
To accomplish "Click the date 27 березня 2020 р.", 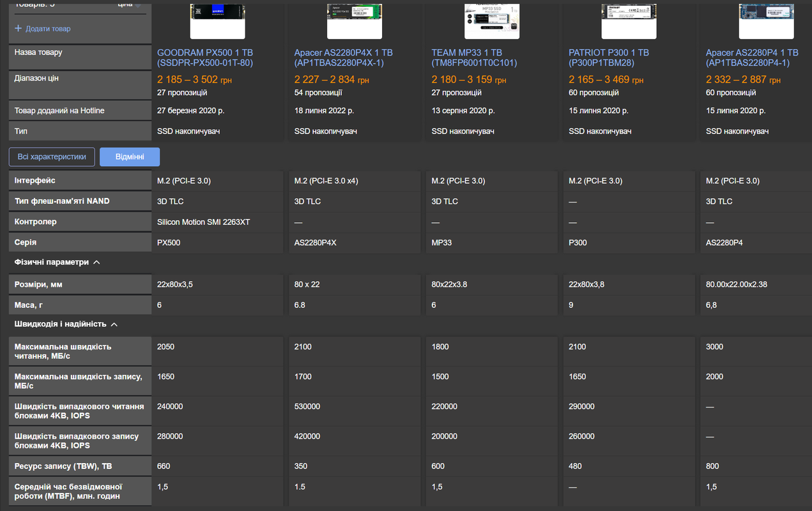I will pos(192,111).
